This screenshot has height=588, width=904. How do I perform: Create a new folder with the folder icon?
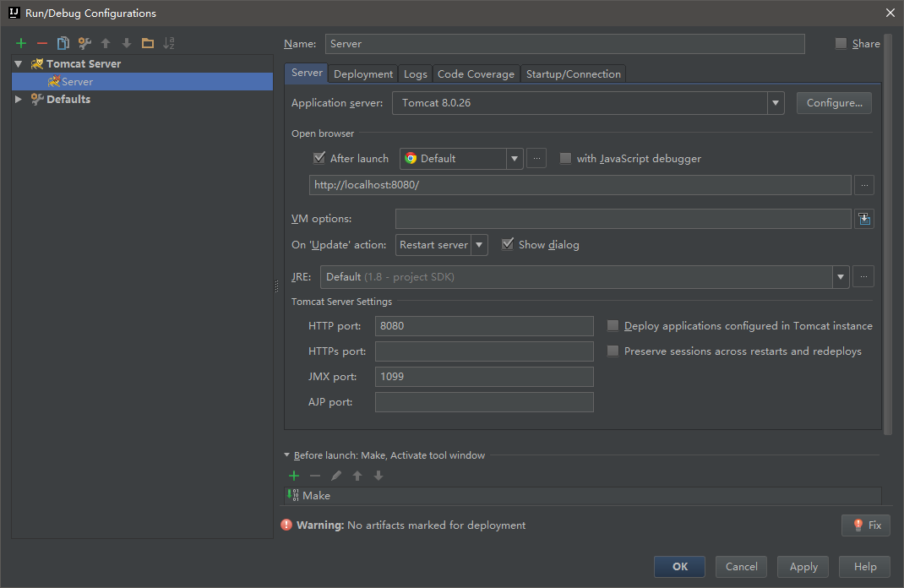click(x=148, y=43)
